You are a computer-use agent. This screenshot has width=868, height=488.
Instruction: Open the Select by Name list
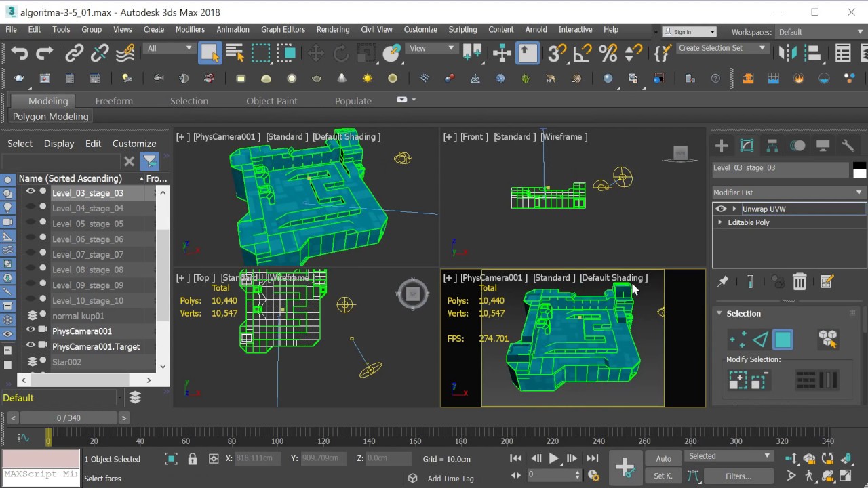click(x=235, y=53)
